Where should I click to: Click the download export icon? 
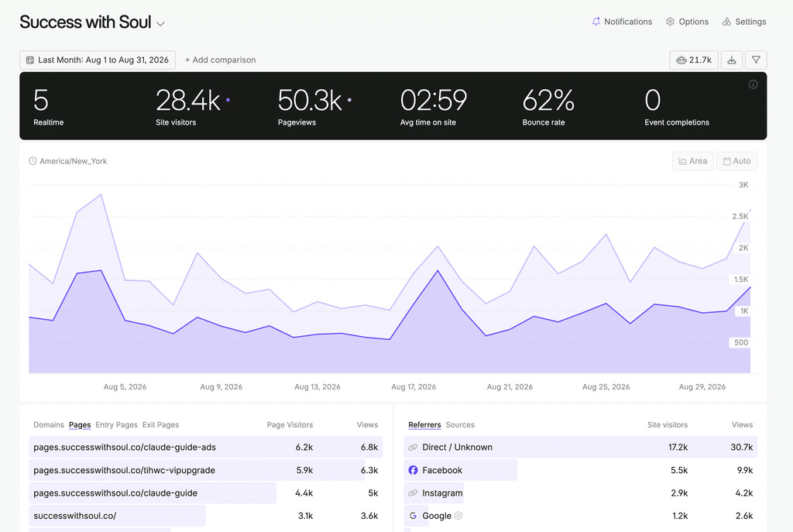tap(732, 60)
